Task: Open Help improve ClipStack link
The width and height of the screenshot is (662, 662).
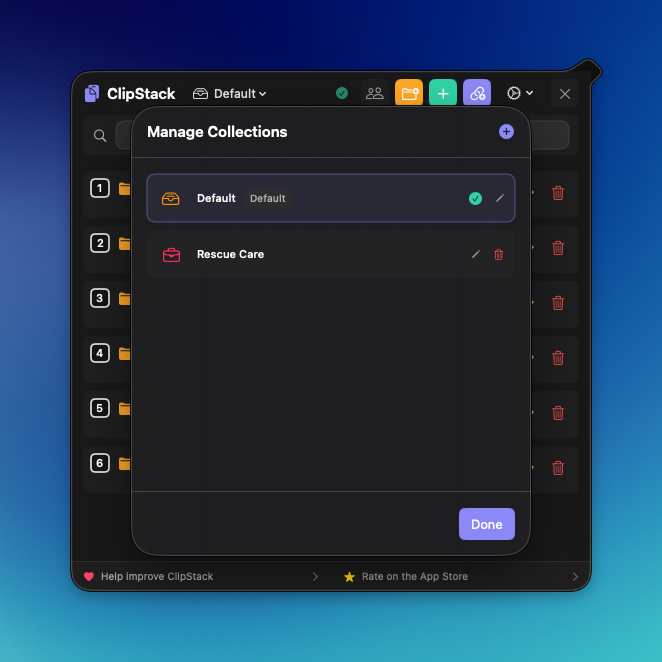Action: click(x=201, y=576)
